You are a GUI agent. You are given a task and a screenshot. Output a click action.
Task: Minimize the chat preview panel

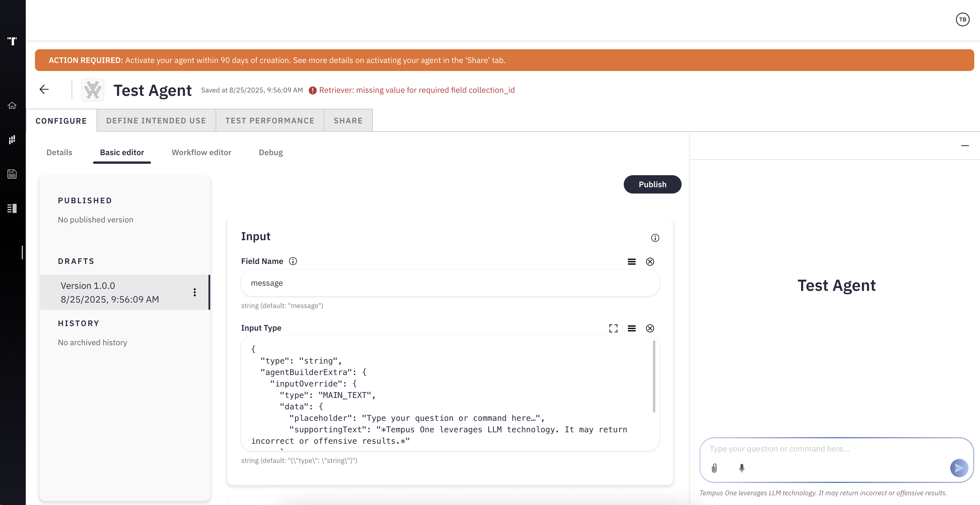[x=965, y=146]
